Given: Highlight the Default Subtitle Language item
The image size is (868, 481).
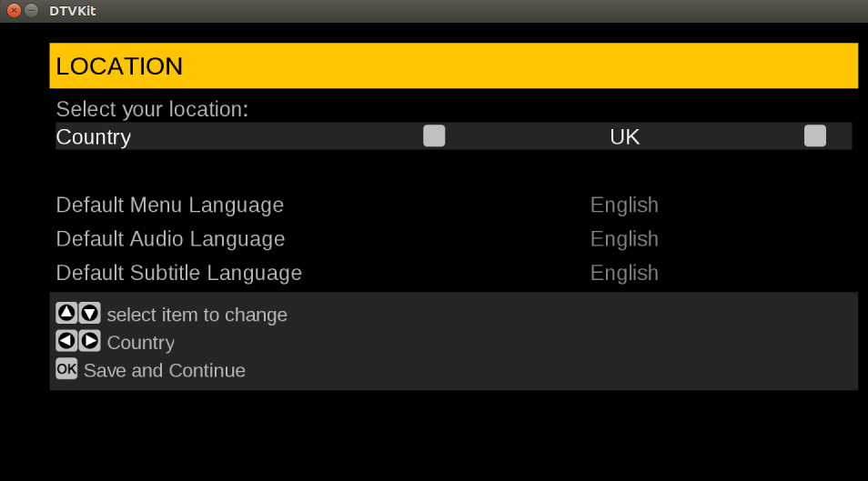Looking at the screenshot, I should [178, 273].
